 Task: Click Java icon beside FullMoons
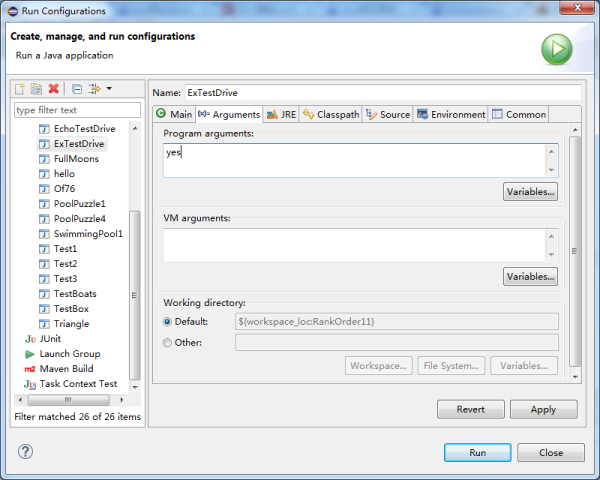(x=44, y=159)
